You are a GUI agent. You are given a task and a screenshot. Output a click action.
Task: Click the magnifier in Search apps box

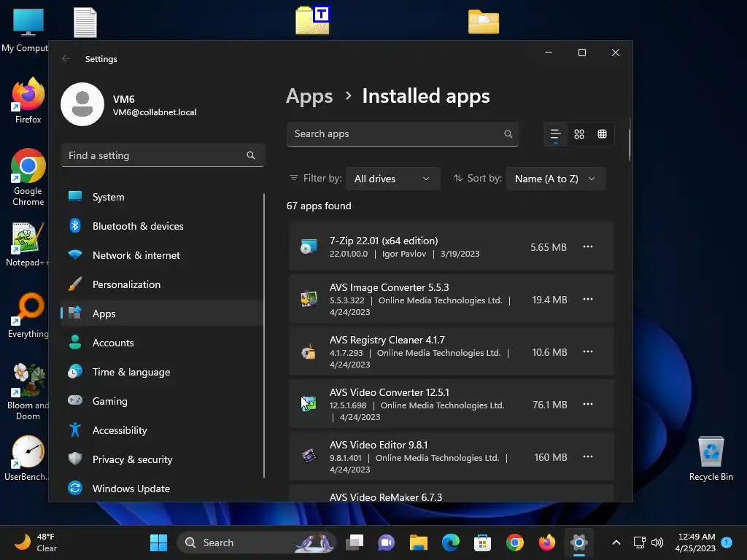[x=508, y=134]
